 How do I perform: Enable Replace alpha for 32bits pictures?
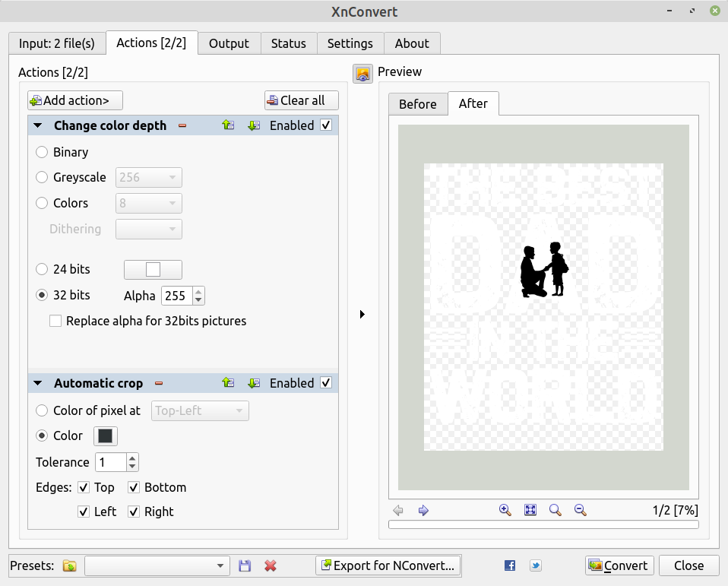[x=55, y=321]
